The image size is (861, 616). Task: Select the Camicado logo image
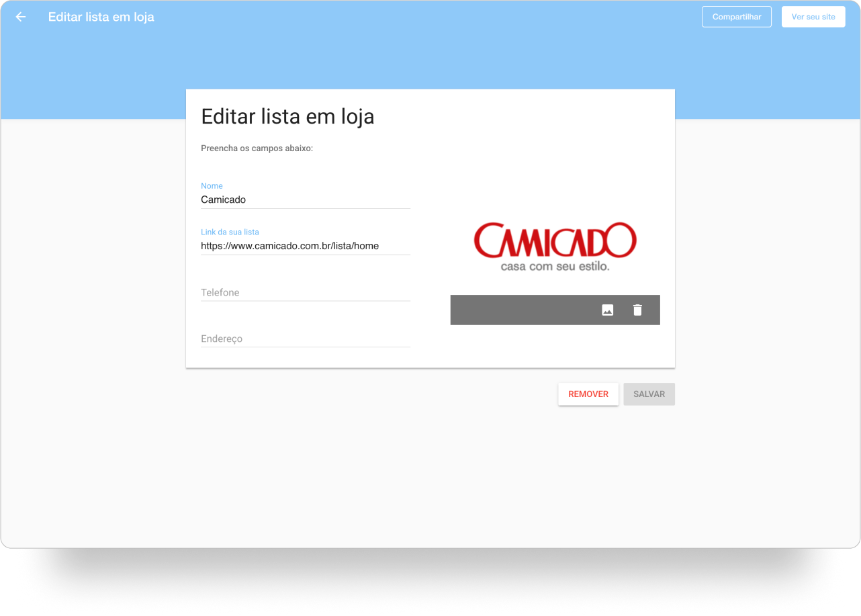pyautogui.click(x=555, y=247)
